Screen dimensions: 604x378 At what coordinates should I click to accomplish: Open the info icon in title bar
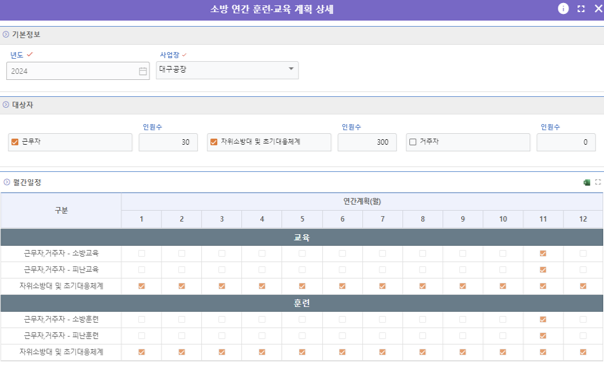(x=563, y=8)
